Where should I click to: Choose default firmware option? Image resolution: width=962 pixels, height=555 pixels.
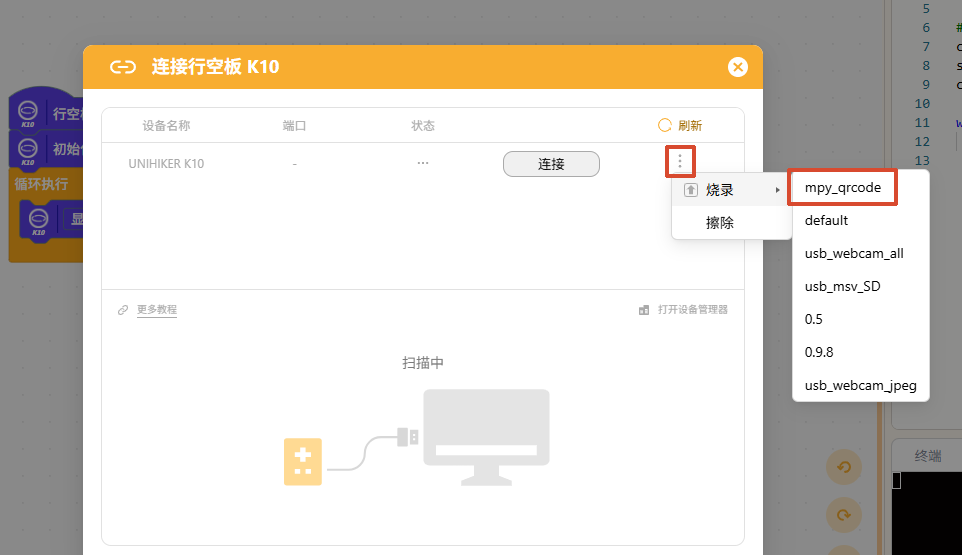(861, 221)
